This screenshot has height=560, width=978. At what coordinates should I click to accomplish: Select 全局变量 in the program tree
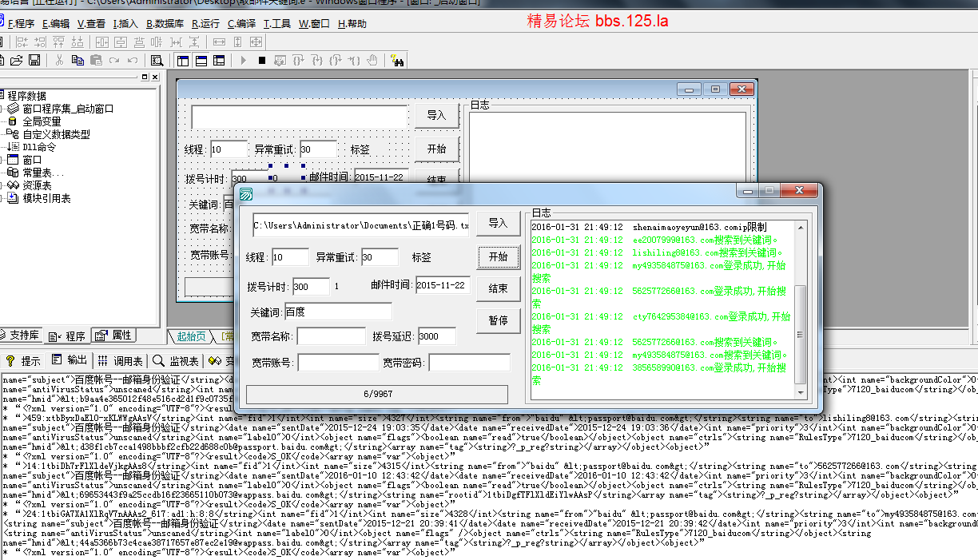tap(42, 121)
